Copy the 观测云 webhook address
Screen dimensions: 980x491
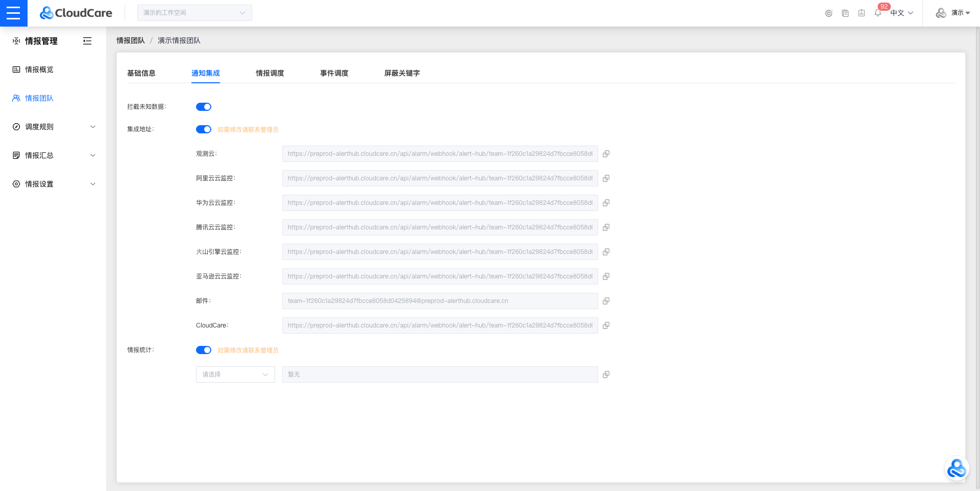click(606, 154)
